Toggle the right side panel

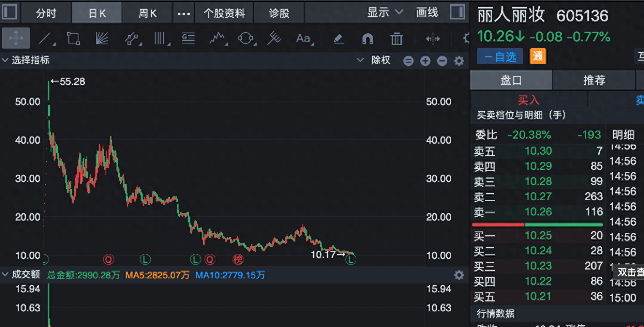pos(457,12)
